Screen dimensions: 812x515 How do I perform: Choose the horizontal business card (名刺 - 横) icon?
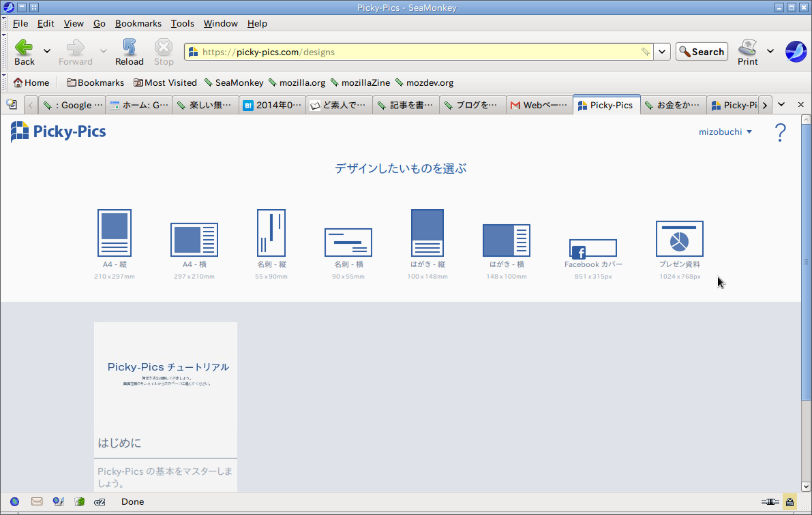[348, 243]
